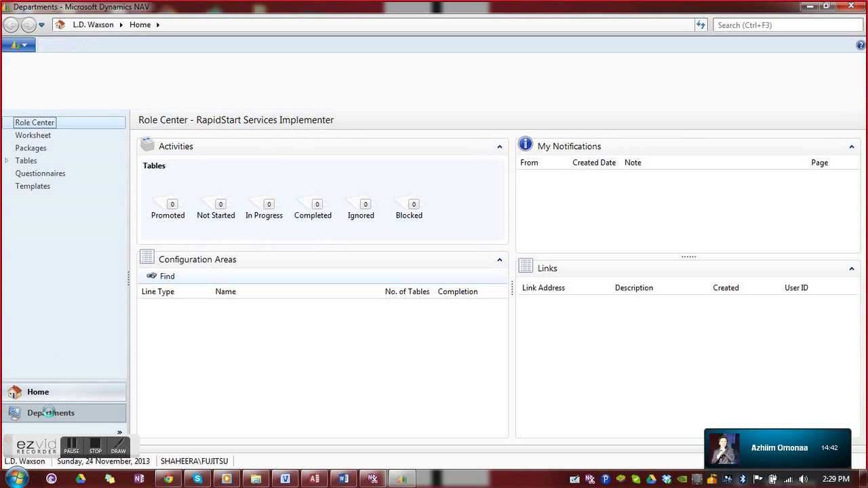Click the work date in the status bar

103,461
